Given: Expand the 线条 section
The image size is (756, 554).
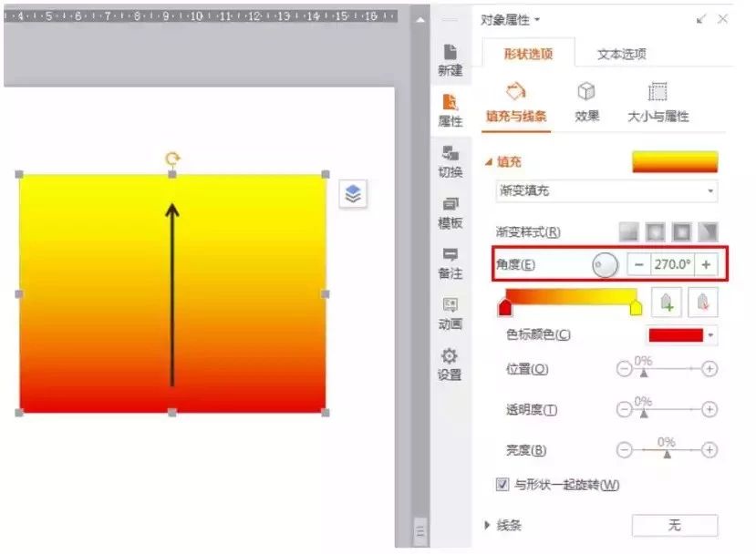Looking at the screenshot, I should tap(487, 525).
